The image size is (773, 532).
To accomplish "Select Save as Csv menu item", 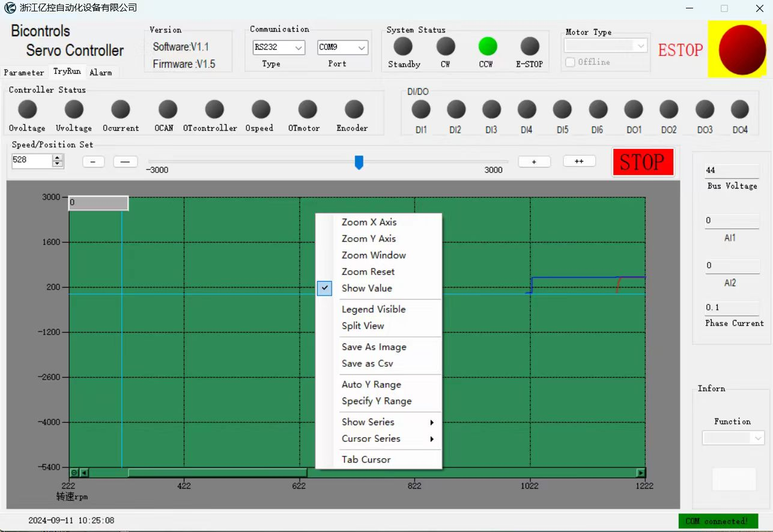I will 367,363.
